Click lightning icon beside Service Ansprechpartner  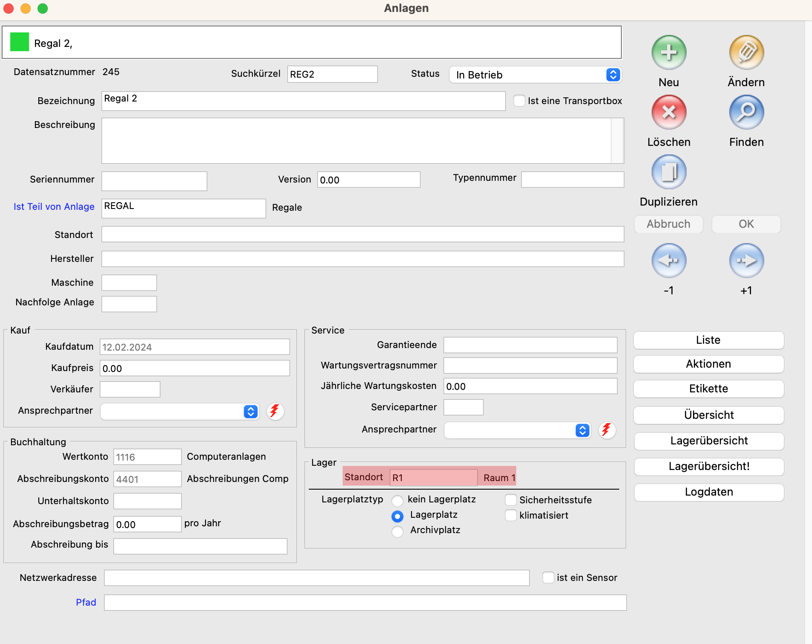606,430
